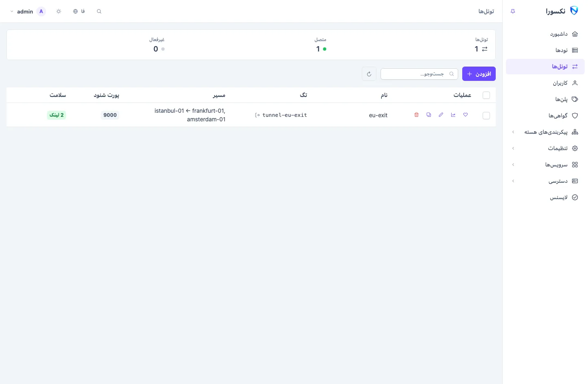
Task: Open the admin account dropdown
Action: pyautogui.click(x=27, y=11)
